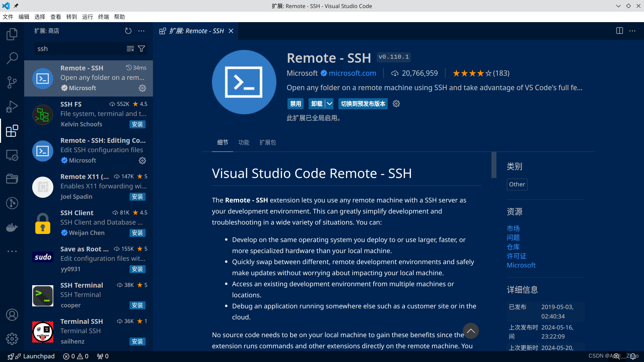The width and height of the screenshot is (644, 362).
Task: Open extensions view more actions menu
Action: point(142,31)
